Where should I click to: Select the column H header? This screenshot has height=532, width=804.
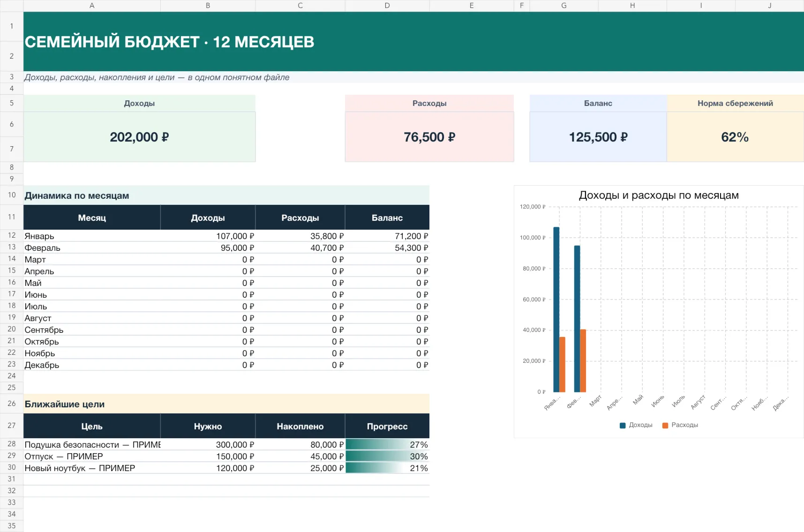(x=632, y=6)
